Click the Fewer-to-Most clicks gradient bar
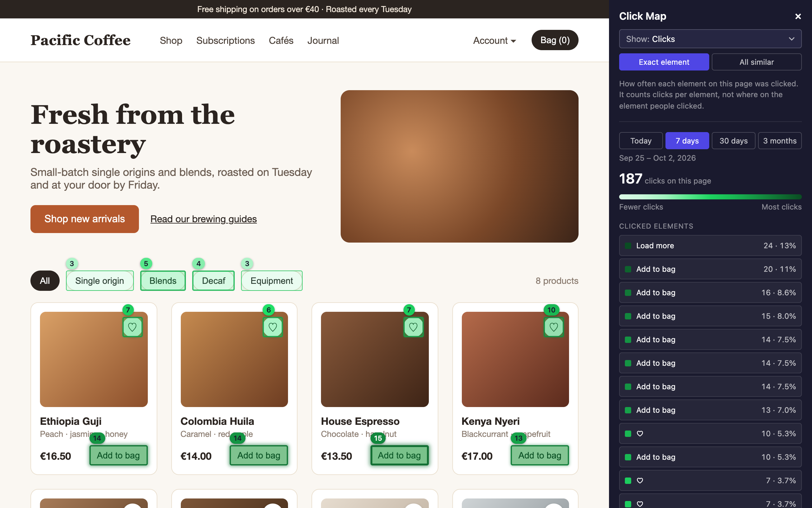The image size is (812, 508). (710, 197)
